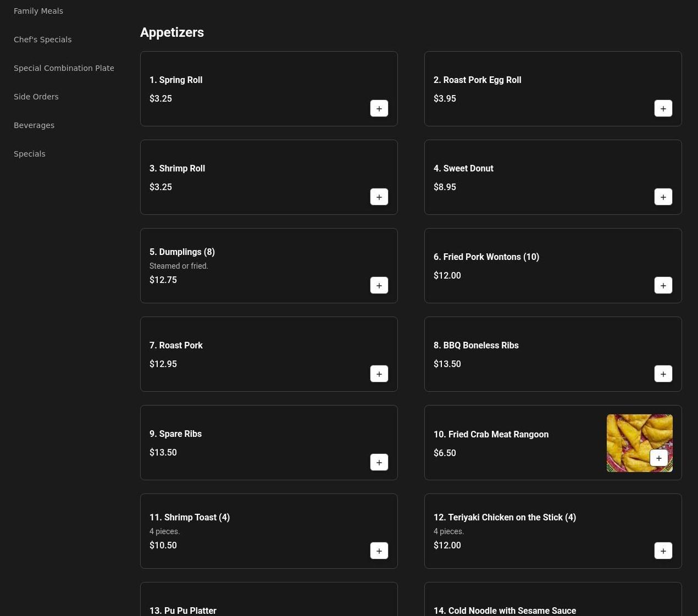Add Dumplings (8) via plus icon
The image size is (698, 616).
pyautogui.click(x=379, y=286)
